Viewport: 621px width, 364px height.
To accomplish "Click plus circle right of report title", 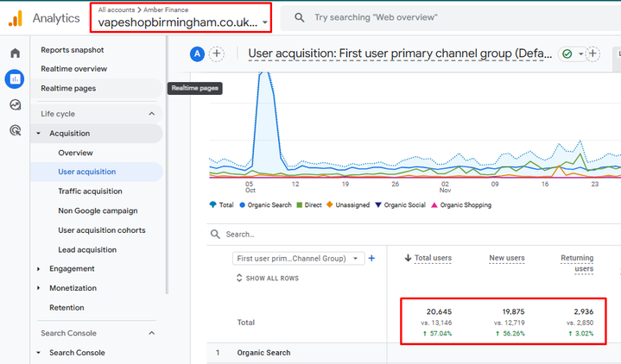I will [x=592, y=53].
